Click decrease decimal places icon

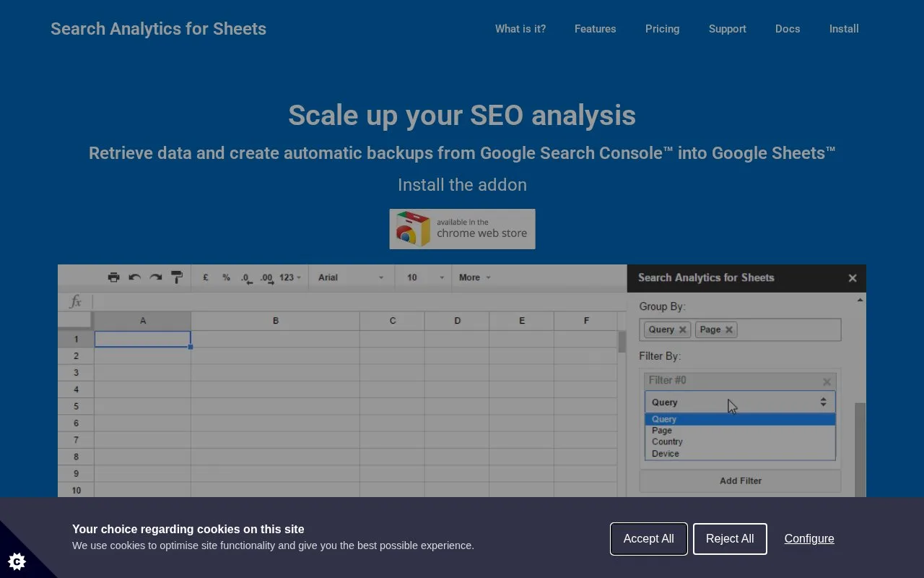coord(246,278)
